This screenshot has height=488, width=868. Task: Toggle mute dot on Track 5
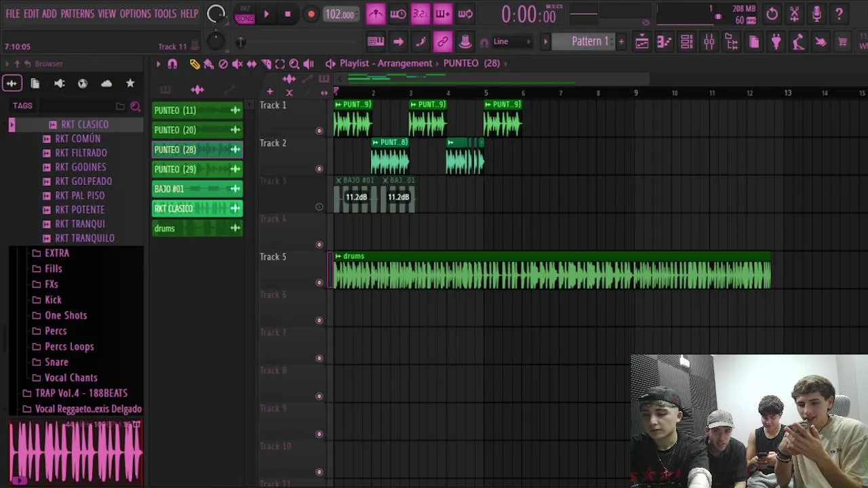click(319, 283)
